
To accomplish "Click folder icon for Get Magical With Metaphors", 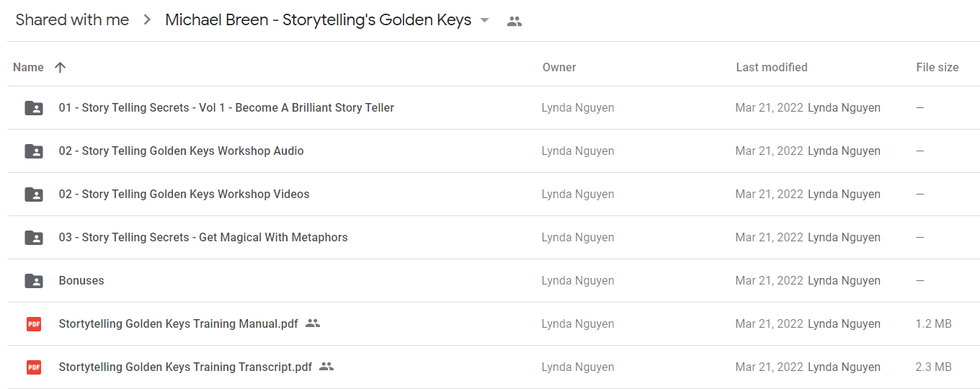I will (34, 238).
